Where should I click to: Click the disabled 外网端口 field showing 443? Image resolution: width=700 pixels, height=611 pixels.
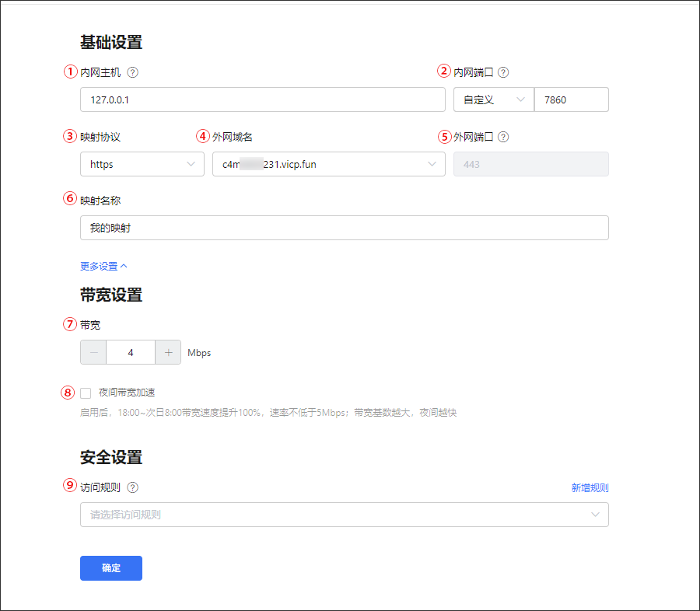pyautogui.click(x=530, y=164)
